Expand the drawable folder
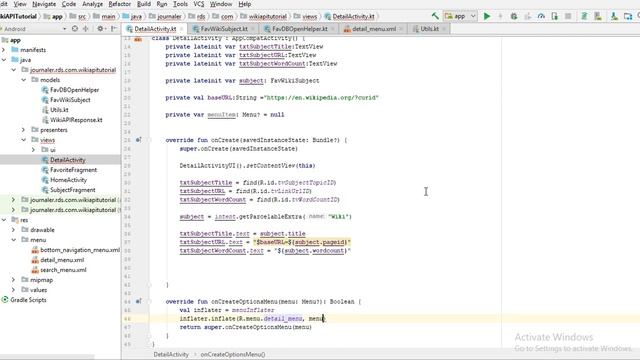 coord(13,230)
